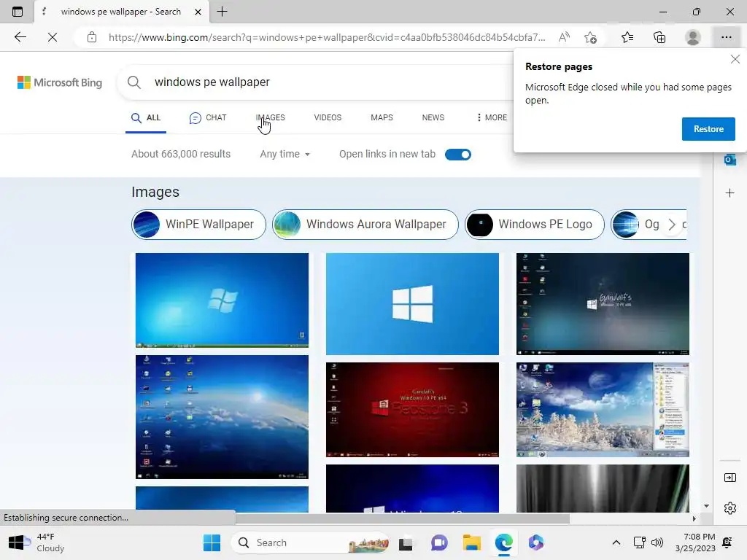Add a sidebar app with plus
The width and height of the screenshot is (747, 560).
pyautogui.click(x=729, y=192)
